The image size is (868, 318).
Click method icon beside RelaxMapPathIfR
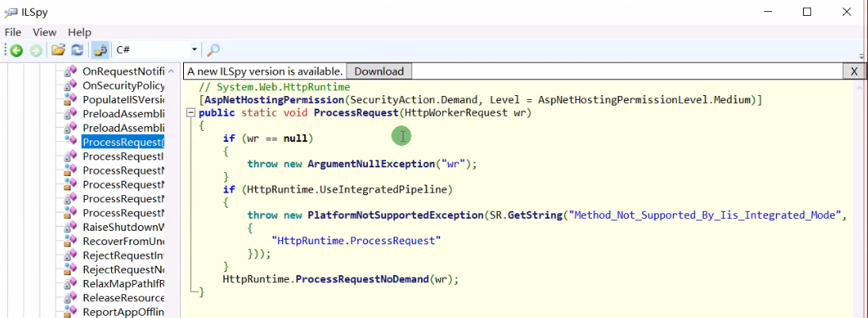tap(71, 284)
